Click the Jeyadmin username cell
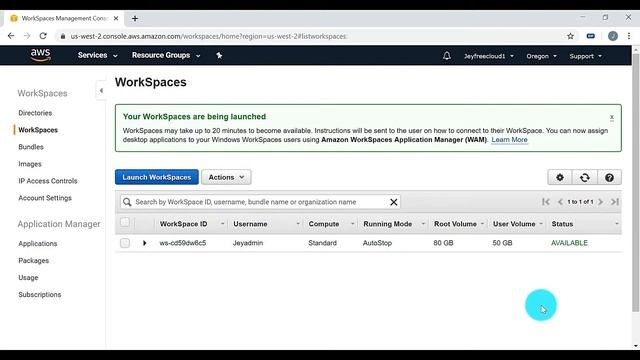The width and height of the screenshot is (640, 360). coord(248,243)
